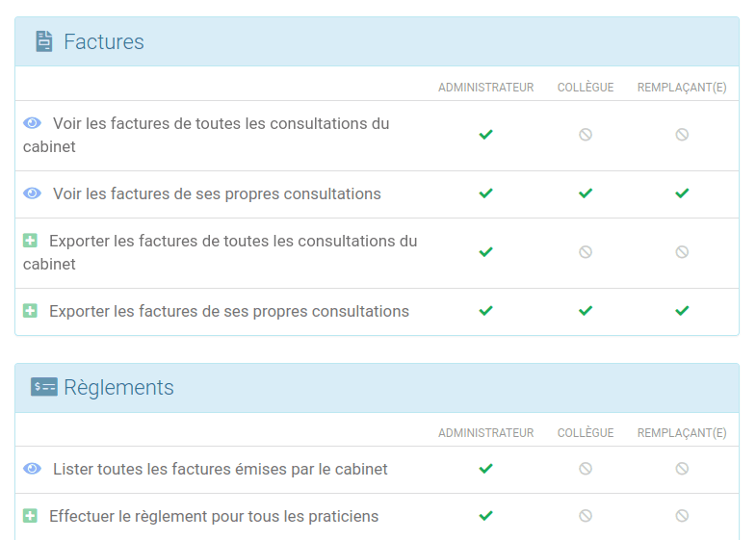The height and width of the screenshot is (540, 756).
Task: Click Collègue denied icon for 'Lister toutes les factures émises'
Action: point(586,468)
